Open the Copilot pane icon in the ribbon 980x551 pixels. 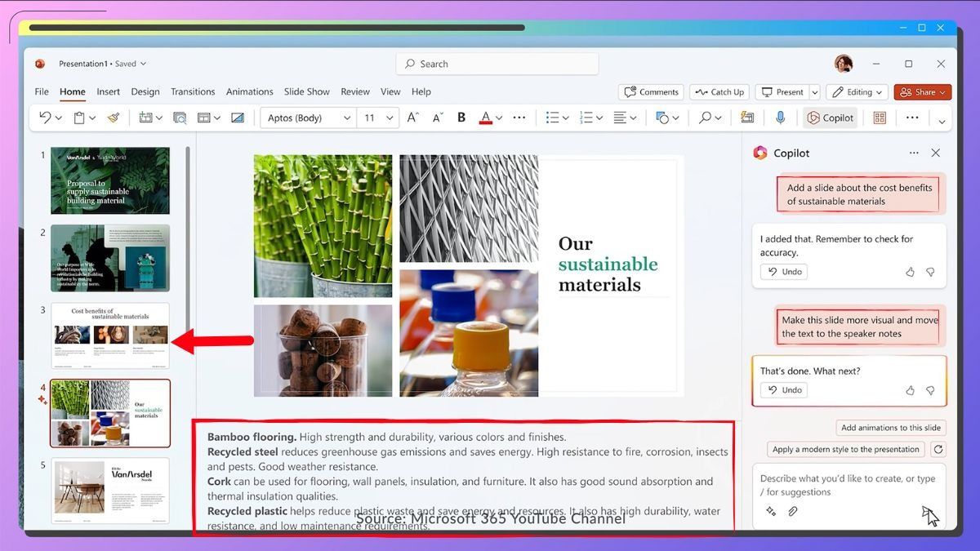click(830, 118)
